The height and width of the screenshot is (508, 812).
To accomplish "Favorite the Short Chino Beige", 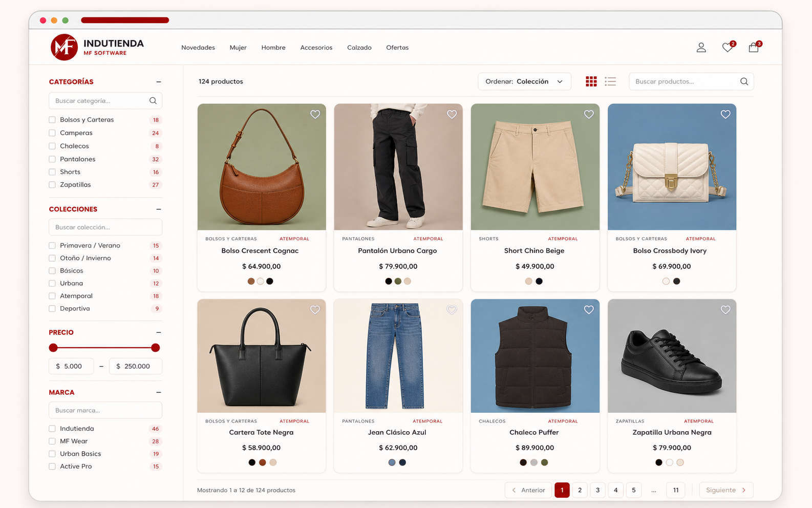I will coord(589,114).
